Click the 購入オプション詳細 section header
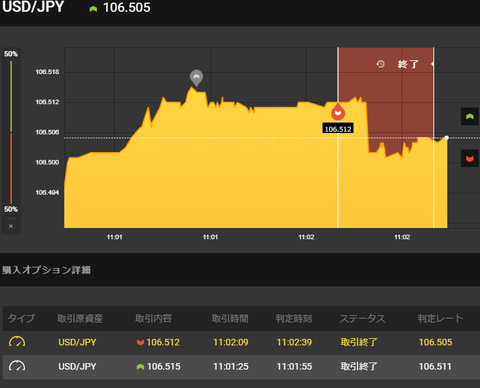 click(46, 270)
